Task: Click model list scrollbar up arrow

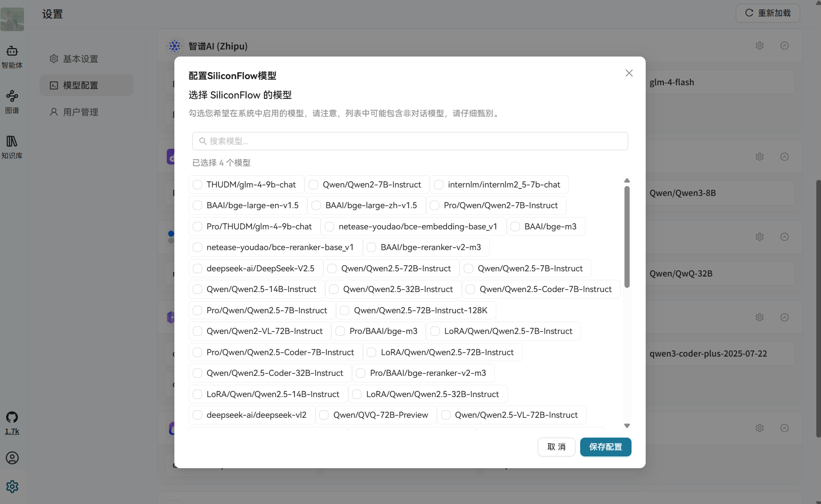Action: (x=627, y=180)
